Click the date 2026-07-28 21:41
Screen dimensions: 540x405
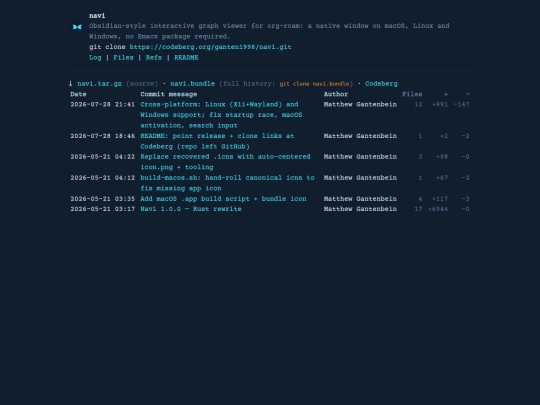coord(103,105)
